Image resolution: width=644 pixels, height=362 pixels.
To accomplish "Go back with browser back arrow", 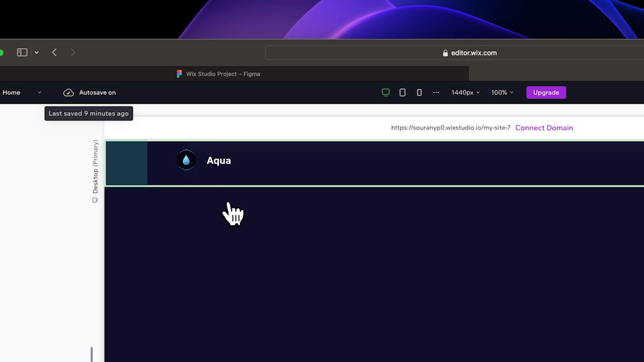I will click(x=54, y=52).
